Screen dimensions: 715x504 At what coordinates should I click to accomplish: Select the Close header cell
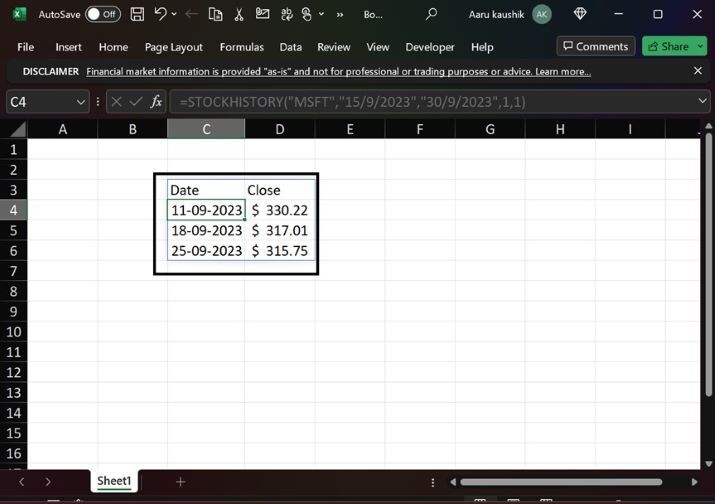(x=280, y=190)
